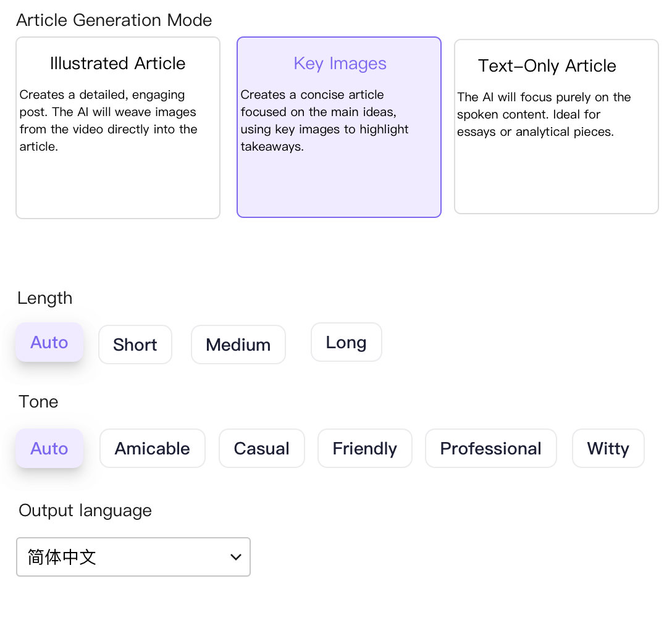Open the Output language dropdown
The height and width of the screenshot is (631, 672).
pyautogui.click(x=133, y=557)
